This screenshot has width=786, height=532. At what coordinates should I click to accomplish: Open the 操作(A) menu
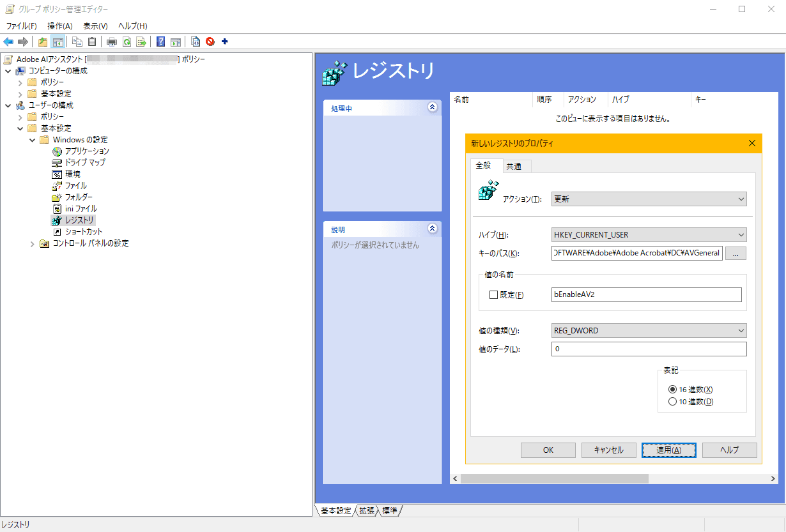coord(60,26)
